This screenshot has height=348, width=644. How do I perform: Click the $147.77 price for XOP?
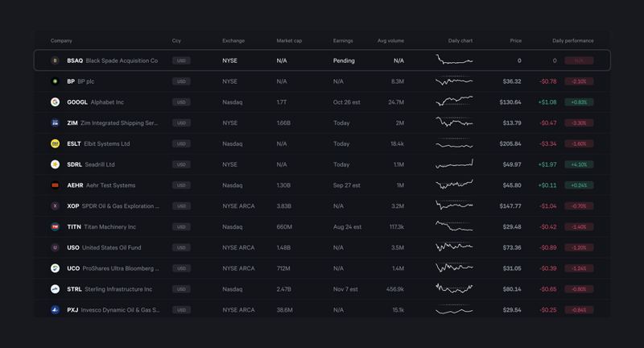510,206
